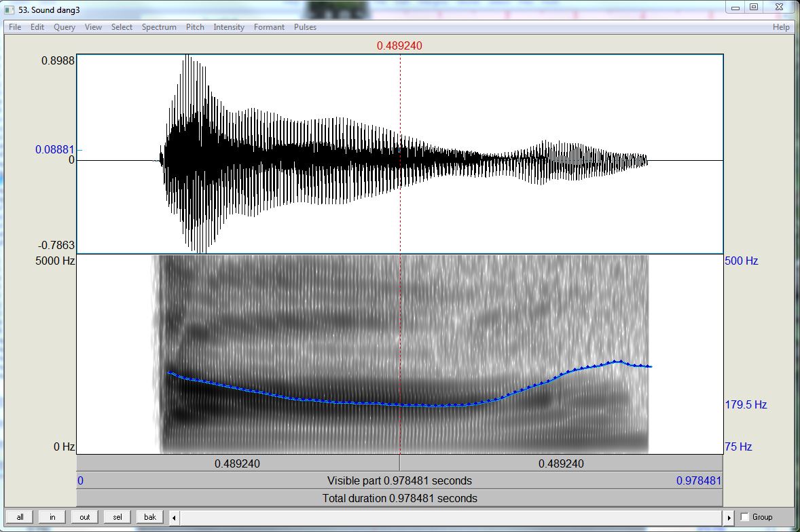Open the Query menu
800x532 pixels.
point(65,27)
